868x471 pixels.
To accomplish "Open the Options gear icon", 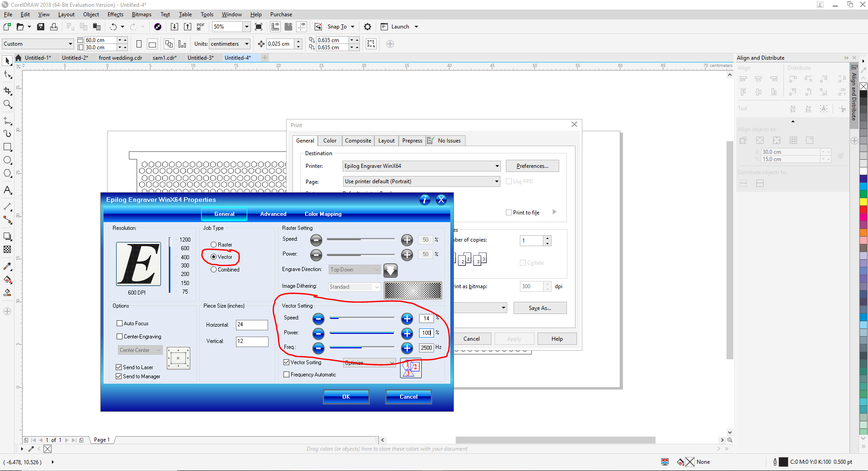I will tap(368, 27).
